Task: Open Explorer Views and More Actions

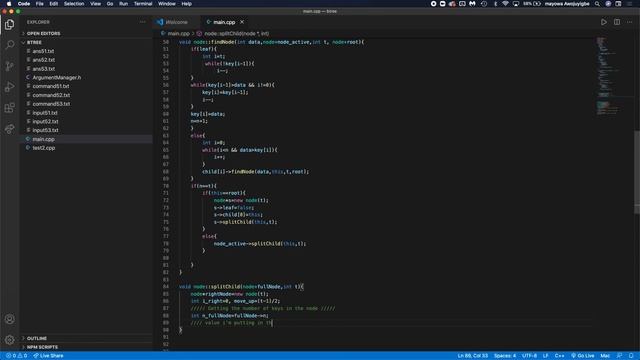Action: [x=142, y=22]
